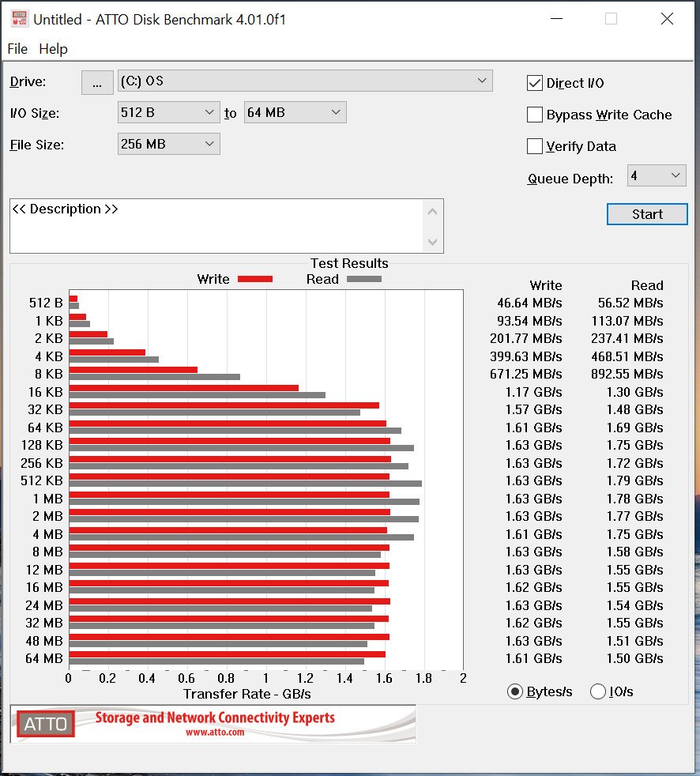Open the File menu
700x776 pixels.
[x=17, y=49]
